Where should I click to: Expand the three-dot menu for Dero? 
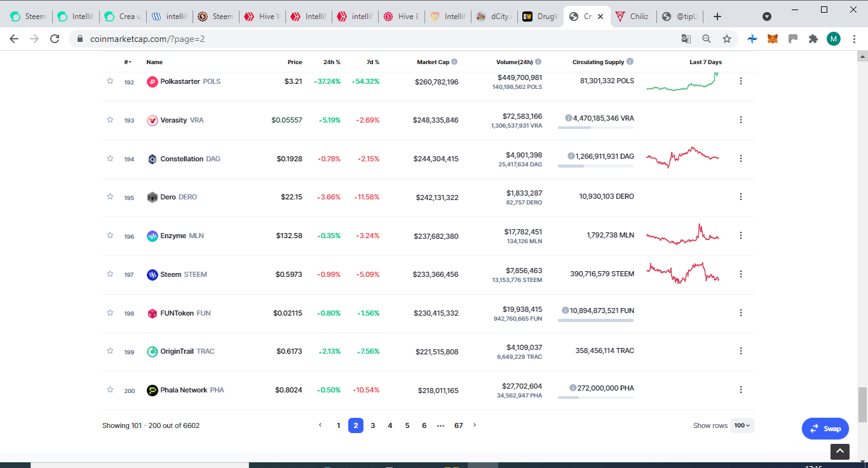[741, 196]
